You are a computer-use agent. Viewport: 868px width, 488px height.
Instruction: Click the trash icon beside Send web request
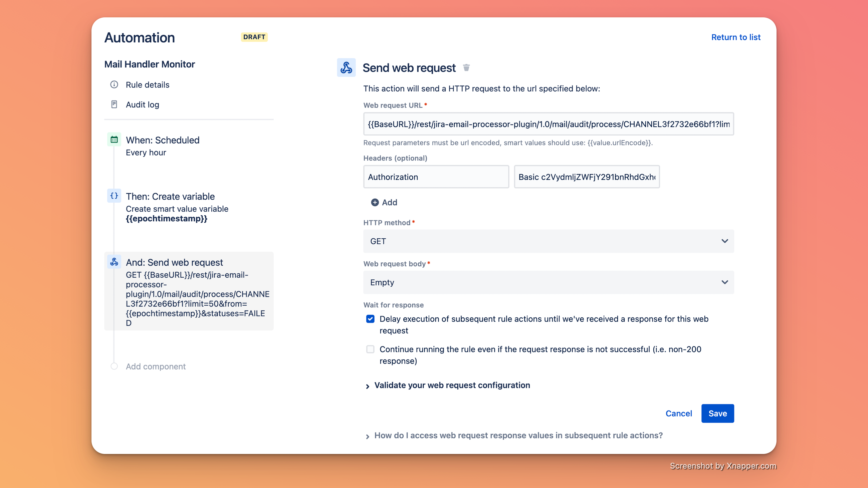466,68
